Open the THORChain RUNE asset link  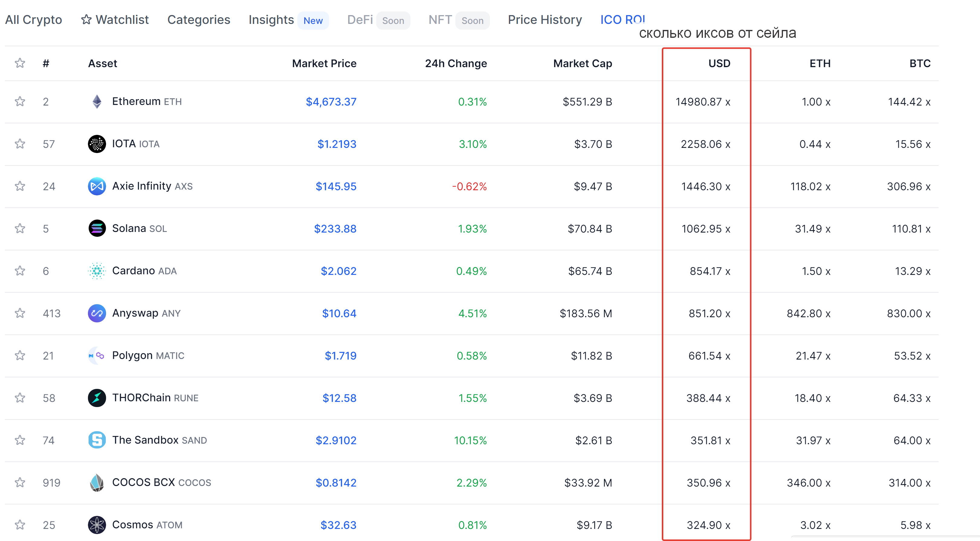coord(155,398)
